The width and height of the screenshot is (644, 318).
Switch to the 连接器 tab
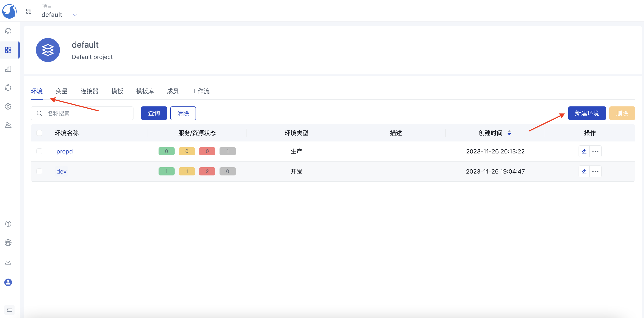coord(89,91)
